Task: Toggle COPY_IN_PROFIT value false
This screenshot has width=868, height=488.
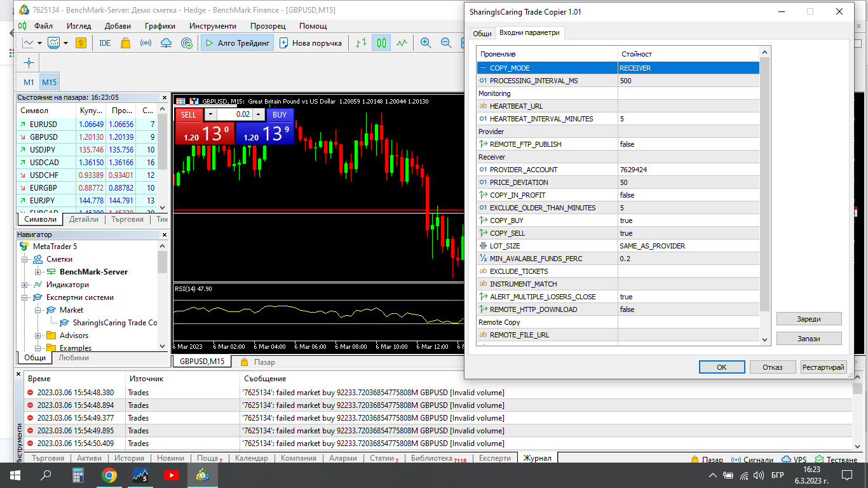Action: pos(688,195)
